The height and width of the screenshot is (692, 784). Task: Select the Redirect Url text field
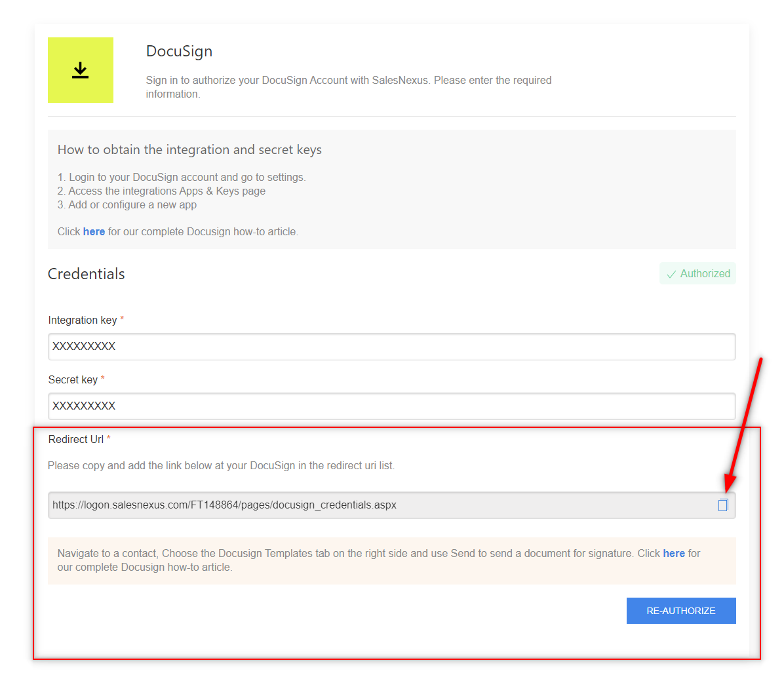(x=391, y=505)
